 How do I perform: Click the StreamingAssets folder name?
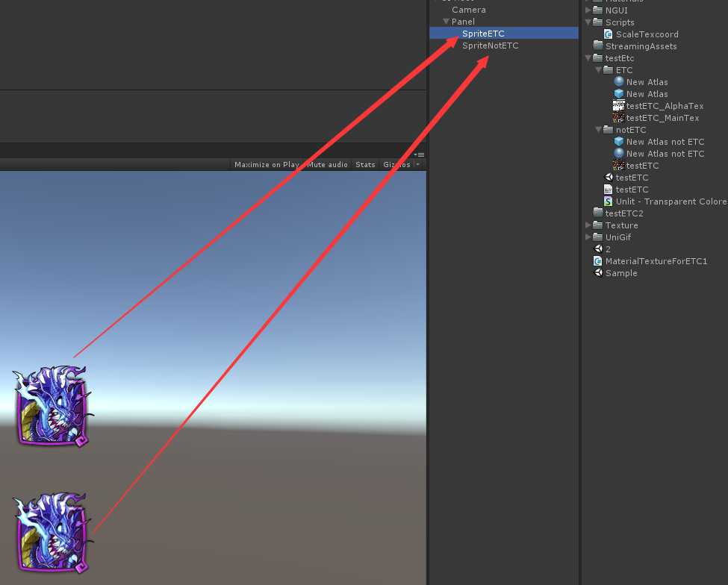point(641,46)
